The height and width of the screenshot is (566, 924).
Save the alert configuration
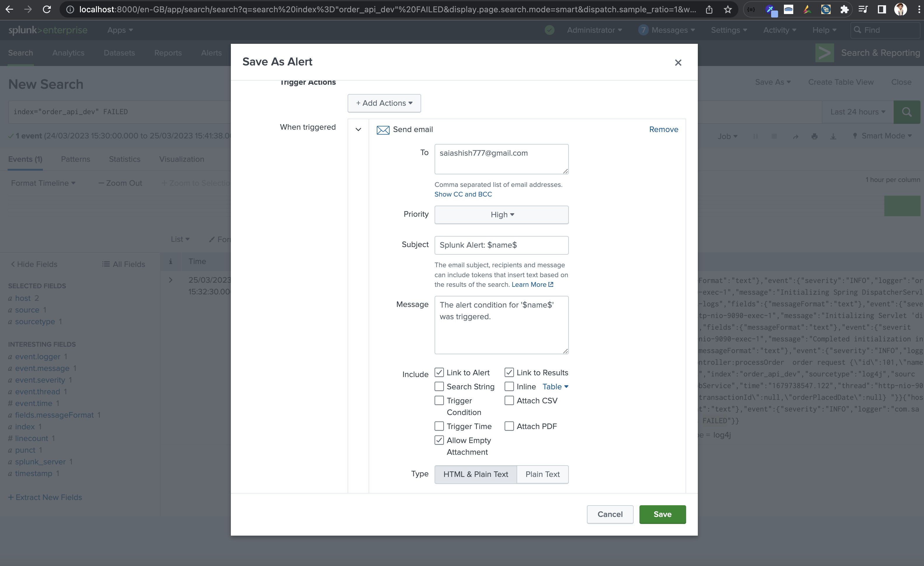663,514
